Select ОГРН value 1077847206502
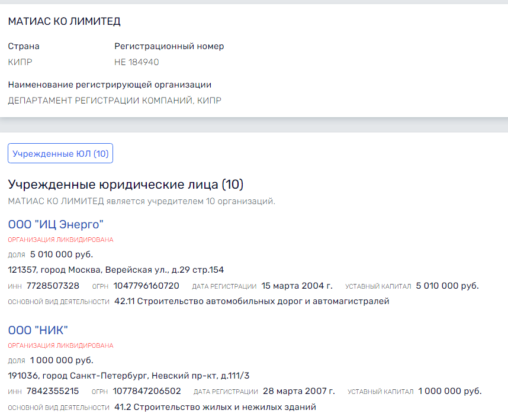508x420 pixels. (x=147, y=391)
